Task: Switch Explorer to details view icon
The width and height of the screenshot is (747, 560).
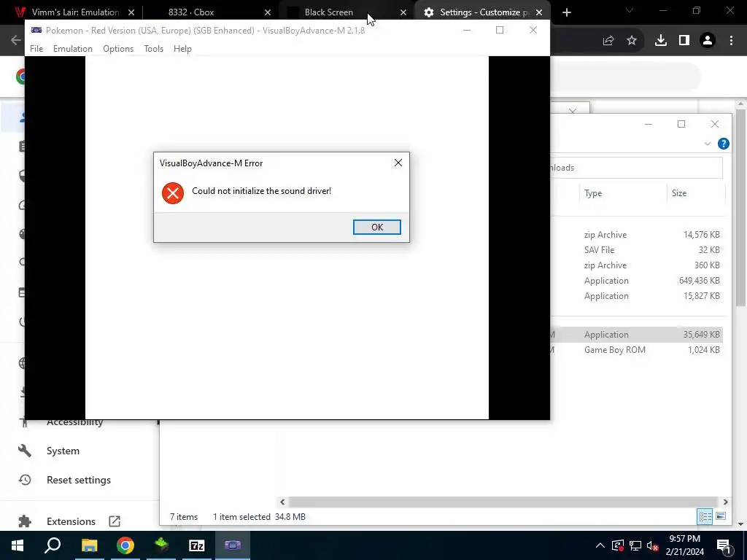Action: [705, 517]
